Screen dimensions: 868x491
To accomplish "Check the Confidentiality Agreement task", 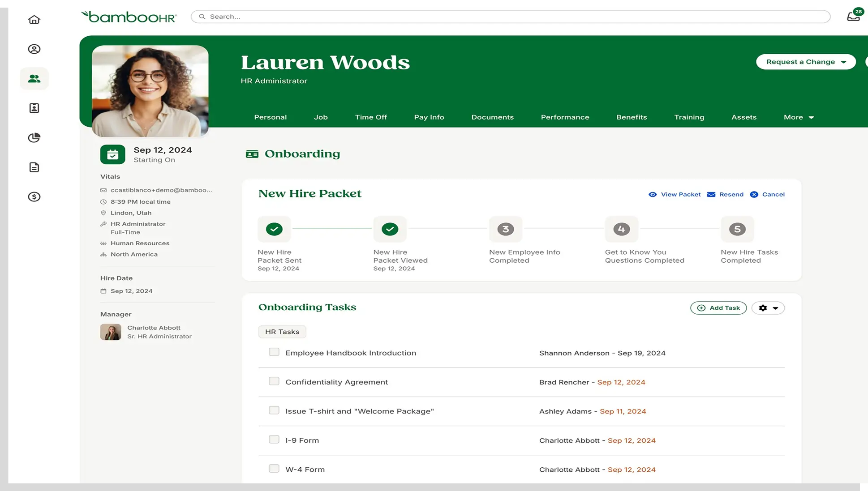I will (x=274, y=381).
